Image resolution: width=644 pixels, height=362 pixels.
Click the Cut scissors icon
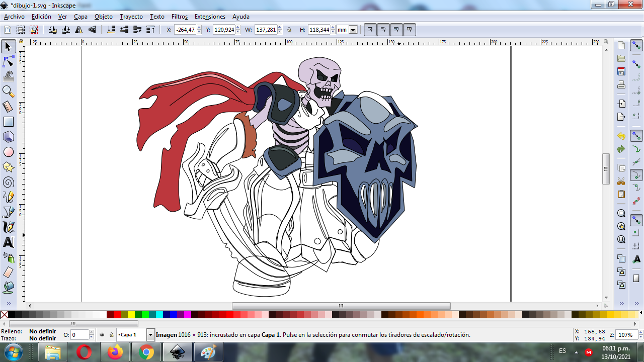(621, 181)
